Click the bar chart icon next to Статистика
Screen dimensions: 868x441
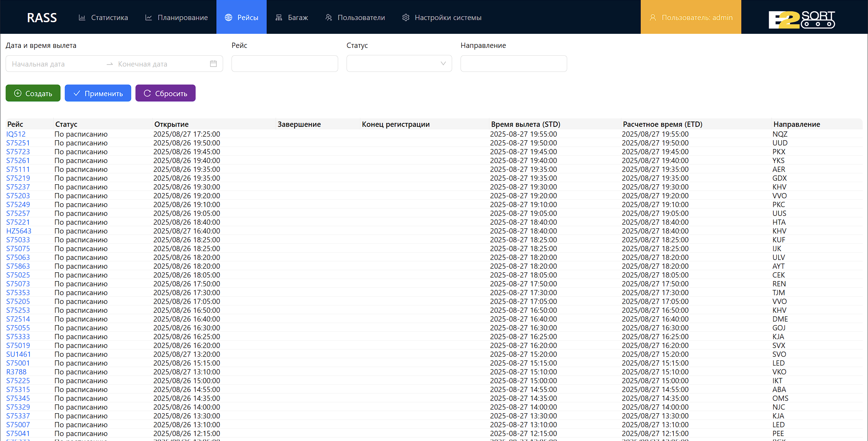coord(82,18)
